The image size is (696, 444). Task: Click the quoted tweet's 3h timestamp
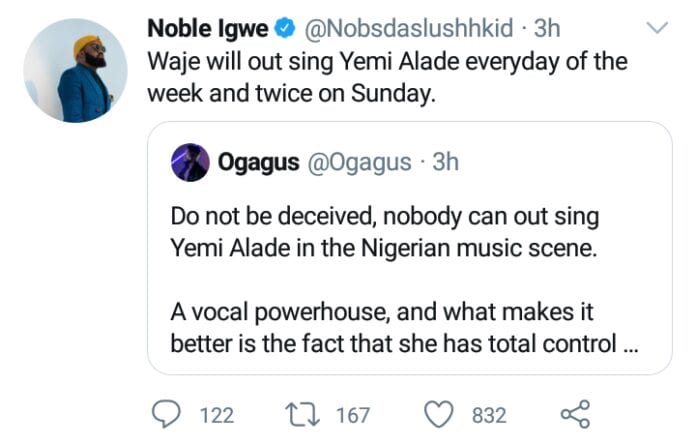444,162
